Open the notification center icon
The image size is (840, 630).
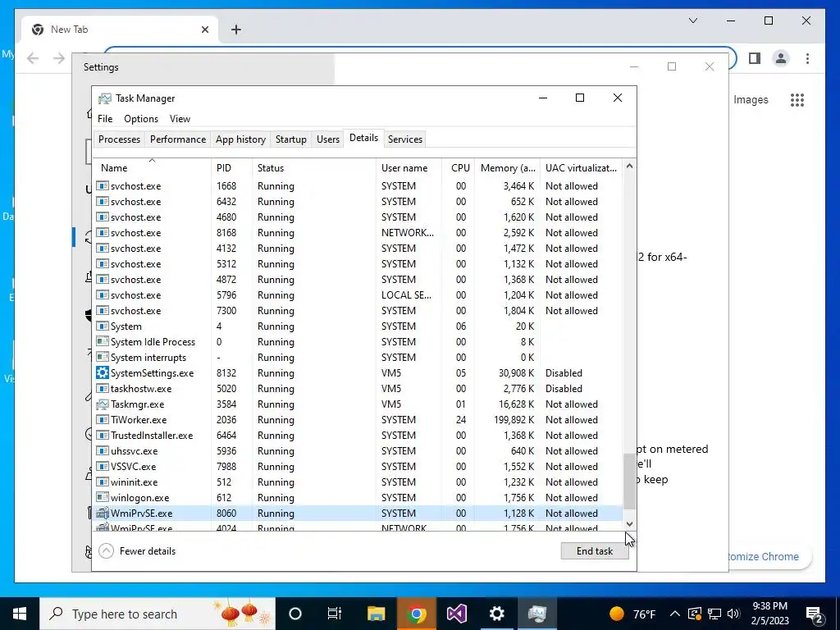click(x=815, y=614)
